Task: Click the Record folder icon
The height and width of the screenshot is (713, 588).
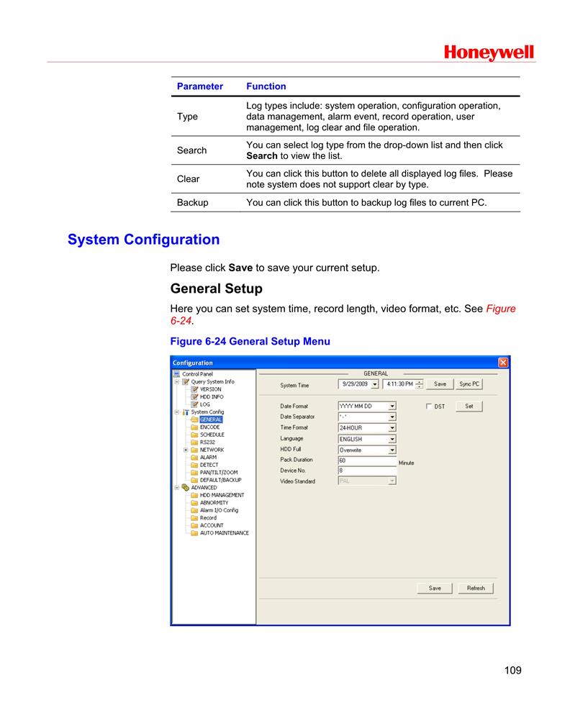Action: click(194, 518)
